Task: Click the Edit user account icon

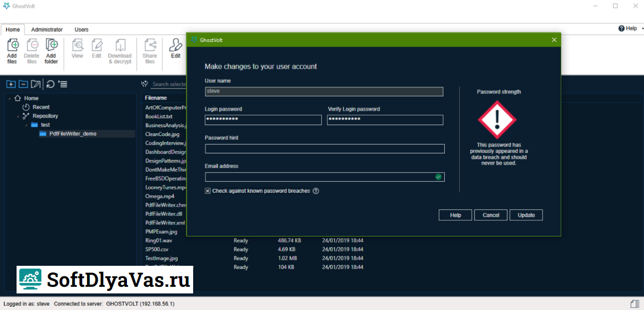Action: 176,44
